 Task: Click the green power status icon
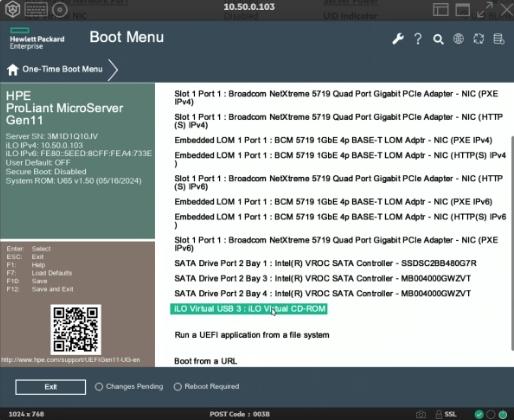[x=503, y=414]
